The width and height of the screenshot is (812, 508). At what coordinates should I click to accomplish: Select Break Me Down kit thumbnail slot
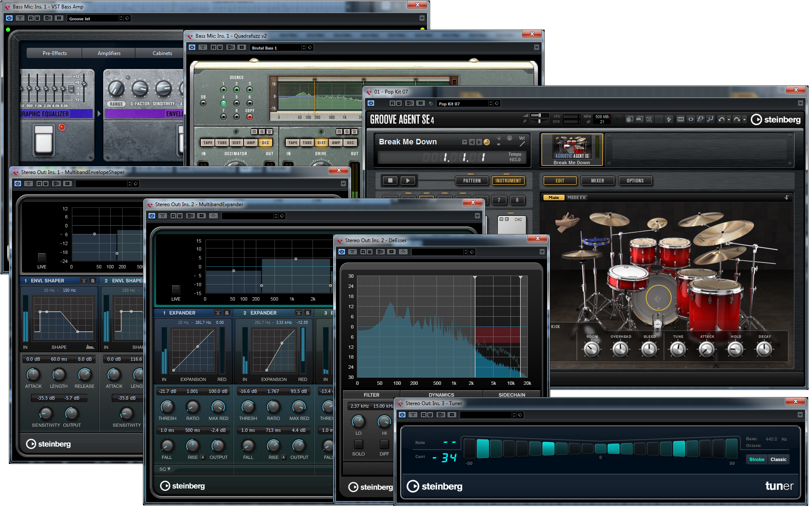pos(572,150)
